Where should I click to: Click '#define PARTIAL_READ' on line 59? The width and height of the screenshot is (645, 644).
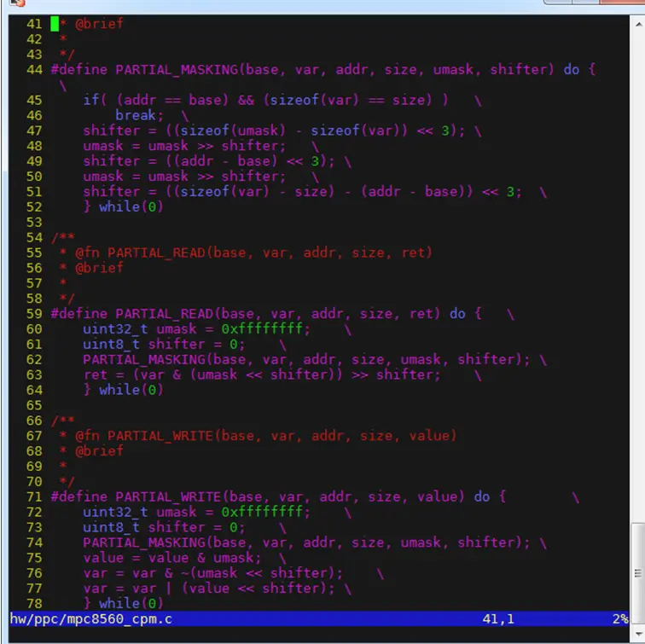(132, 314)
